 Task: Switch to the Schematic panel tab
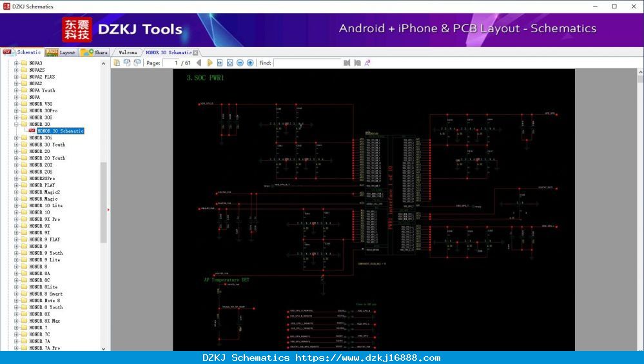(22, 52)
